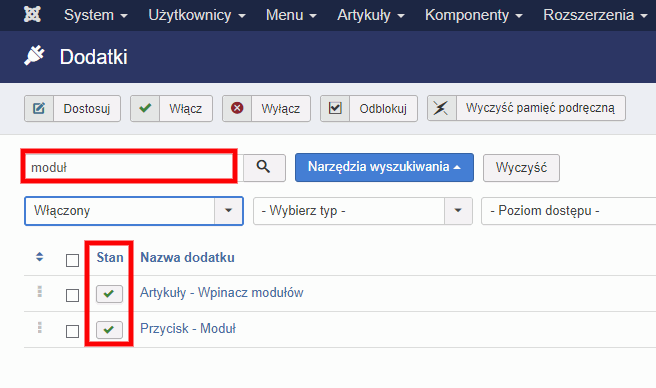656x388 pixels.
Task: Sort by Nazwa dodatku column header
Action: [187, 257]
